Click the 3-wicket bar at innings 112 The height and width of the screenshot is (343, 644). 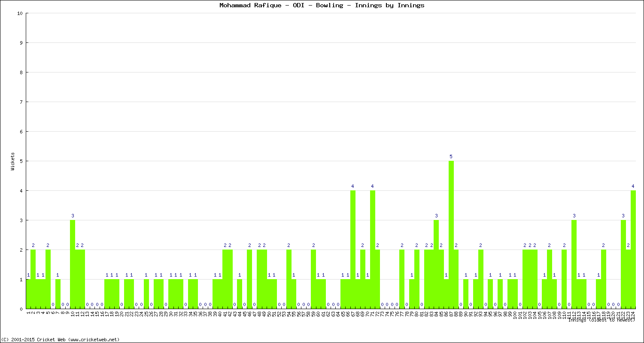[574, 265]
